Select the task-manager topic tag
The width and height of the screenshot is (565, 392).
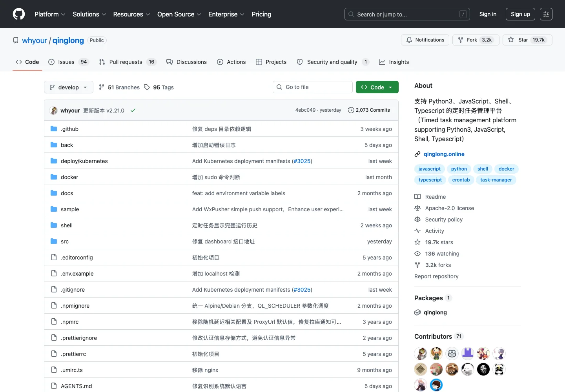[496, 180]
